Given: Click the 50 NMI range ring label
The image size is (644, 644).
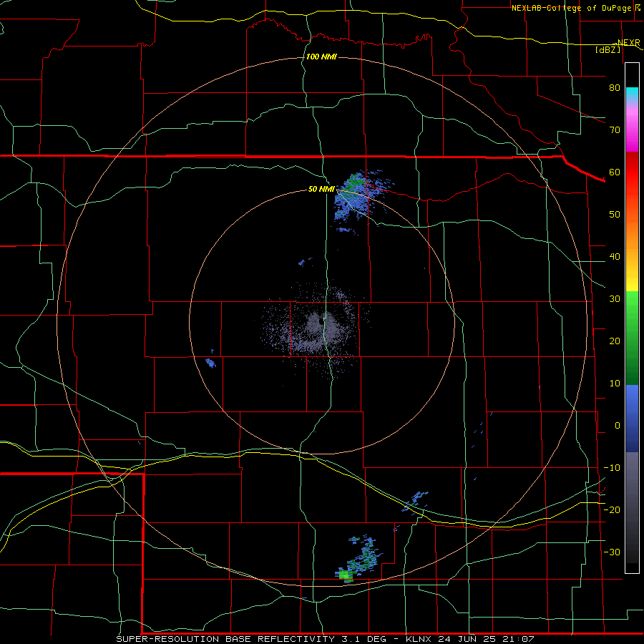Looking at the screenshot, I should tap(321, 190).
